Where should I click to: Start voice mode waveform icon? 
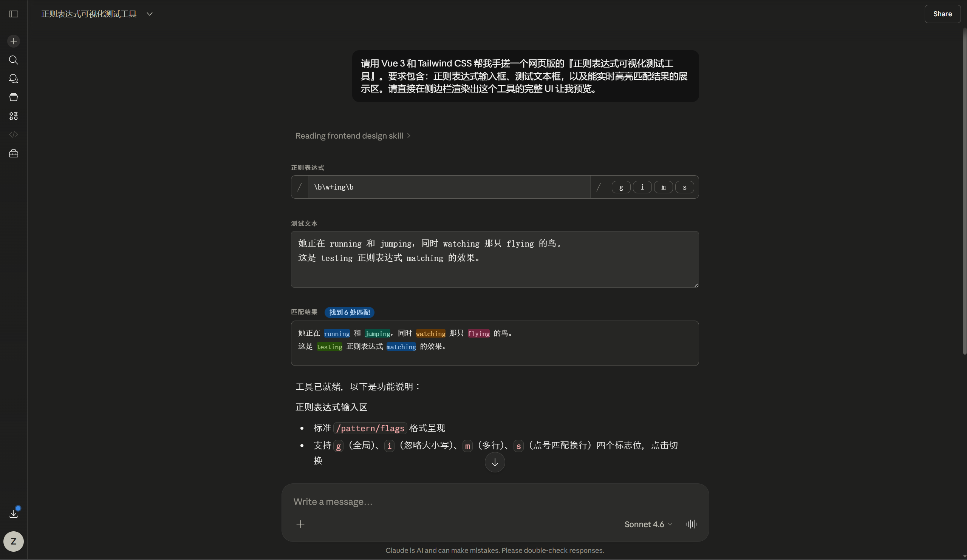pos(691,524)
